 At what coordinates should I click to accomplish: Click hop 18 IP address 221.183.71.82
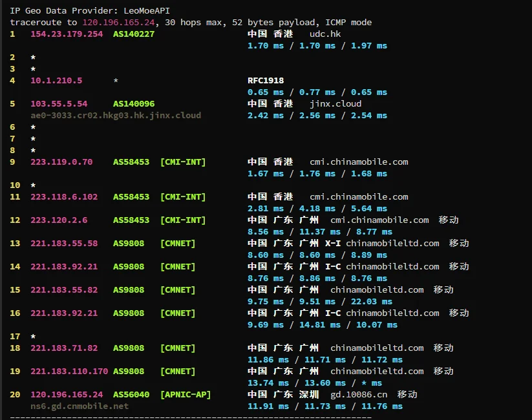click(64, 348)
